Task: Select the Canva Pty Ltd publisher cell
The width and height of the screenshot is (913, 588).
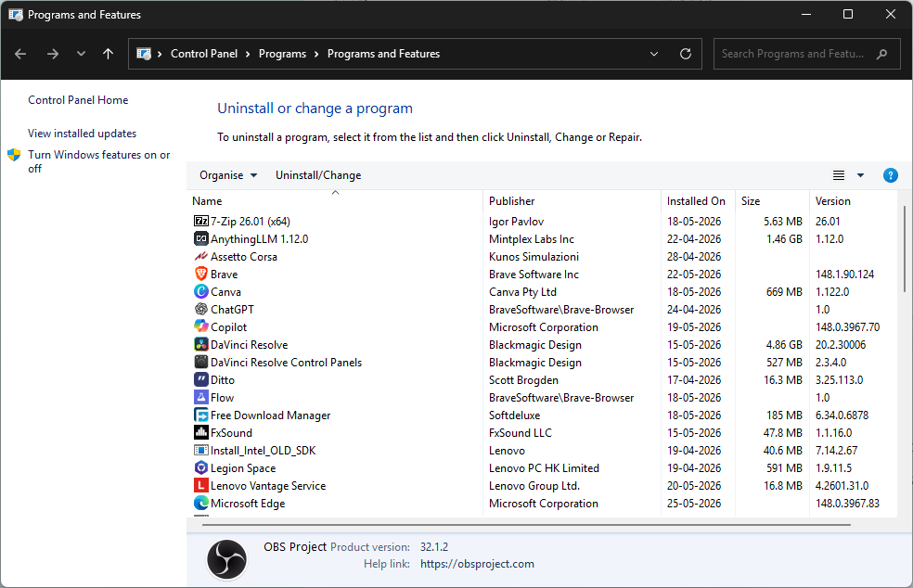Action: point(522,291)
